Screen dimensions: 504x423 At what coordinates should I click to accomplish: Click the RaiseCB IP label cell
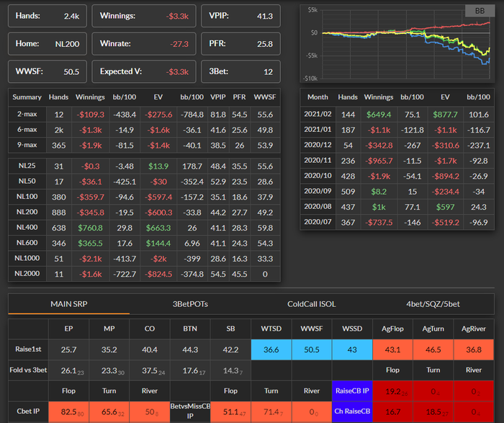pos(352,391)
